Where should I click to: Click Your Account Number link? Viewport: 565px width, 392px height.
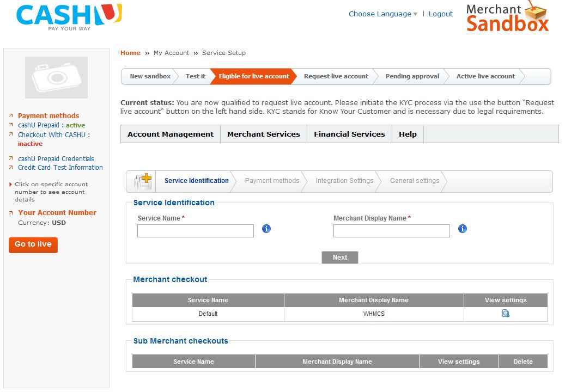(57, 213)
